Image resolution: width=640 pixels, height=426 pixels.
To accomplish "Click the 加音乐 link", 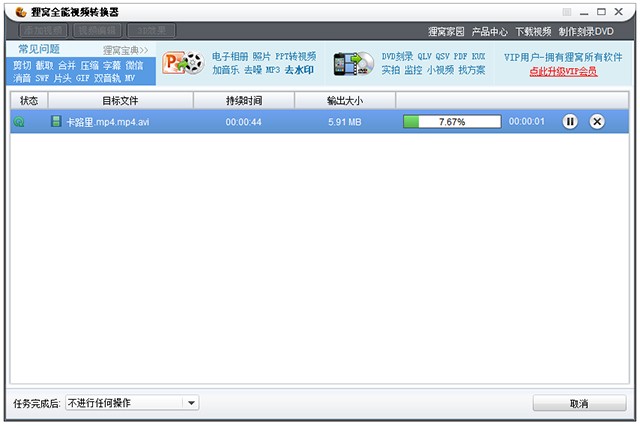I will tap(226, 70).
